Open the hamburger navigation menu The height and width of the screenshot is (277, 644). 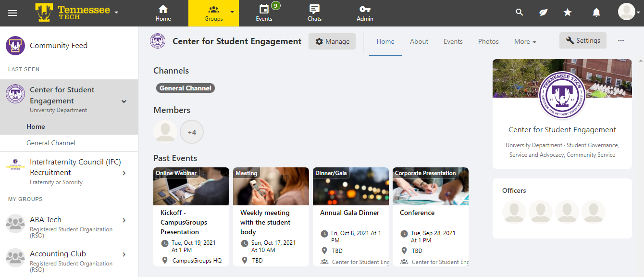tap(12, 13)
